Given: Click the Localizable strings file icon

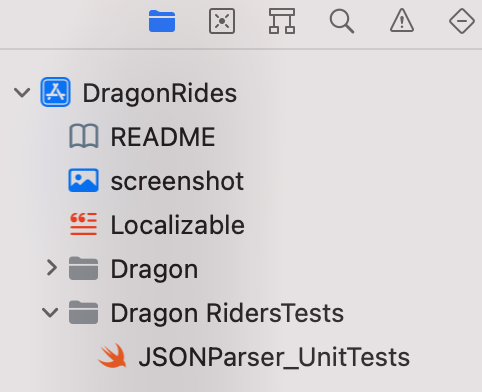Looking at the screenshot, I should coord(84,224).
